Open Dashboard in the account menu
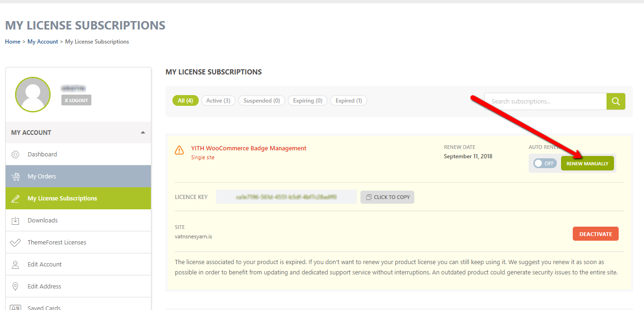 click(x=78, y=154)
